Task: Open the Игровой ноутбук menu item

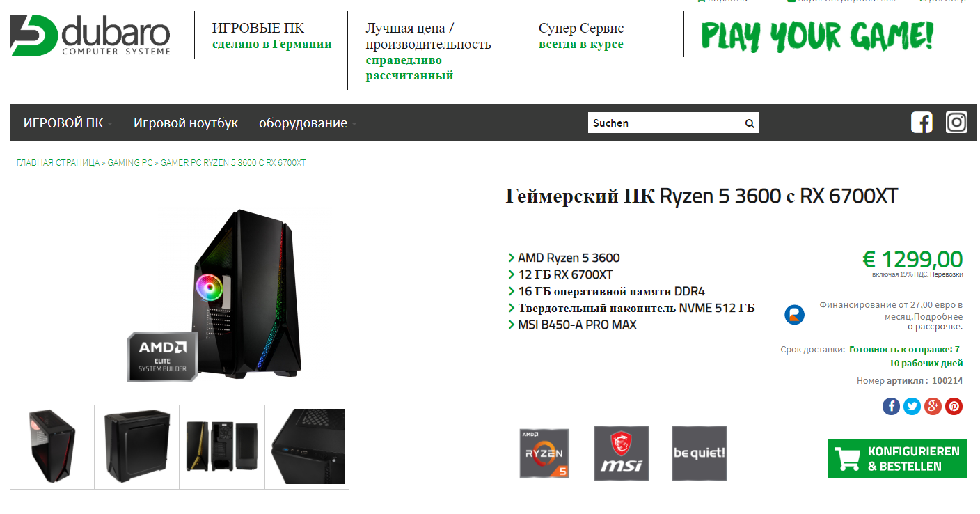Action: click(186, 123)
